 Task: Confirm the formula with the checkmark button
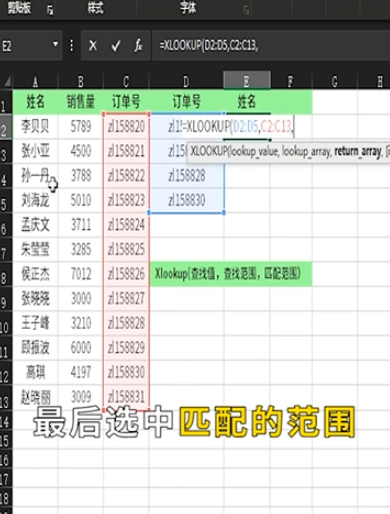pos(116,46)
